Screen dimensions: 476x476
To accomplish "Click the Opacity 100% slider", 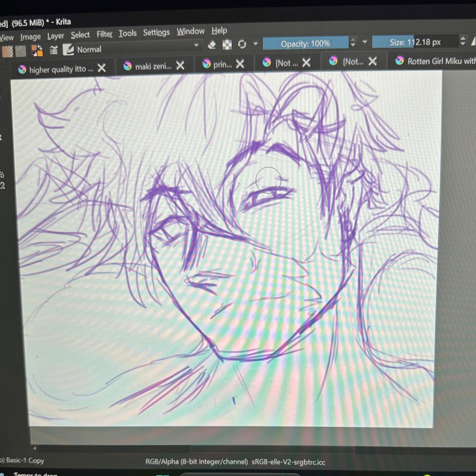I will tap(305, 43).
